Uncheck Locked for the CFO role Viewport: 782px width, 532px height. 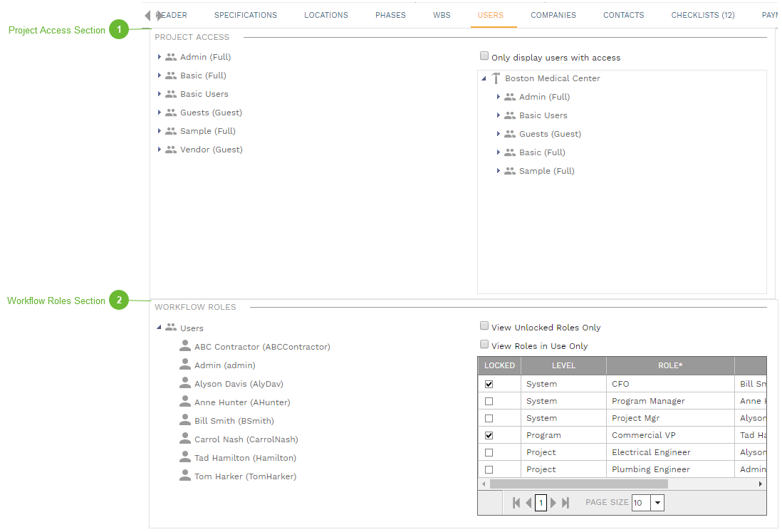tap(489, 384)
